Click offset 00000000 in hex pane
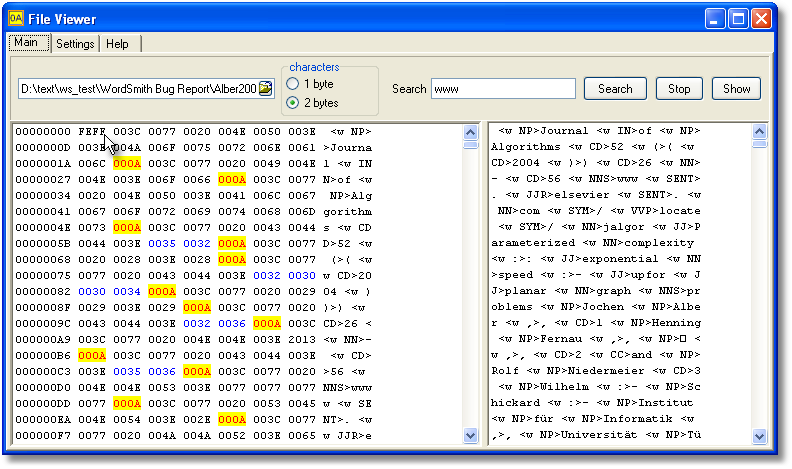This screenshot has width=792, height=469. 43,132
